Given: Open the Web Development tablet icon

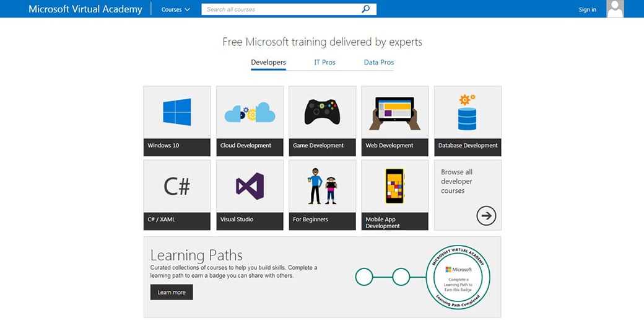Looking at the screenshot, I should [x=394, y=112].
